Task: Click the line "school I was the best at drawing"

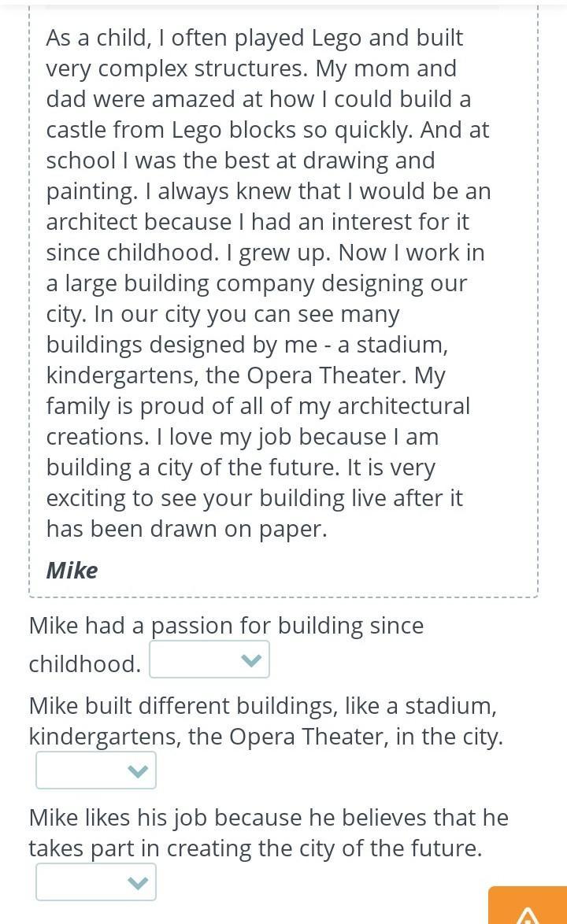Action: [240, 161]
